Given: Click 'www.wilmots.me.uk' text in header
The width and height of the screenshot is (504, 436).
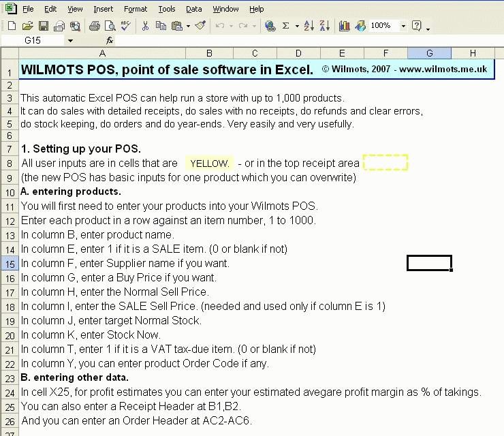Looking at the screenshot, I should [443, 69].
